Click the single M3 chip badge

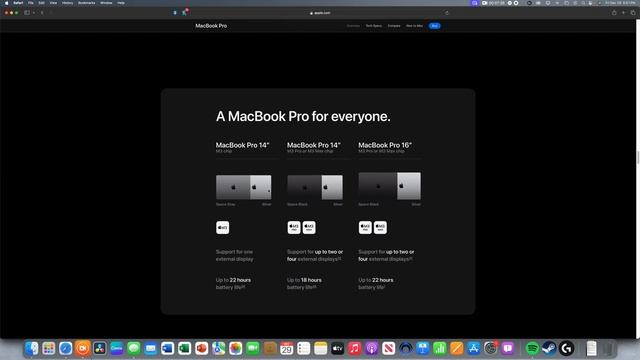[x=222, y=227]
